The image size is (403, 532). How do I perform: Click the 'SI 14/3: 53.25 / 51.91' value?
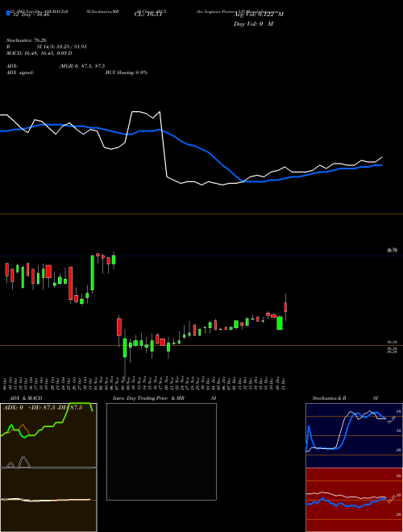point(62,47)
